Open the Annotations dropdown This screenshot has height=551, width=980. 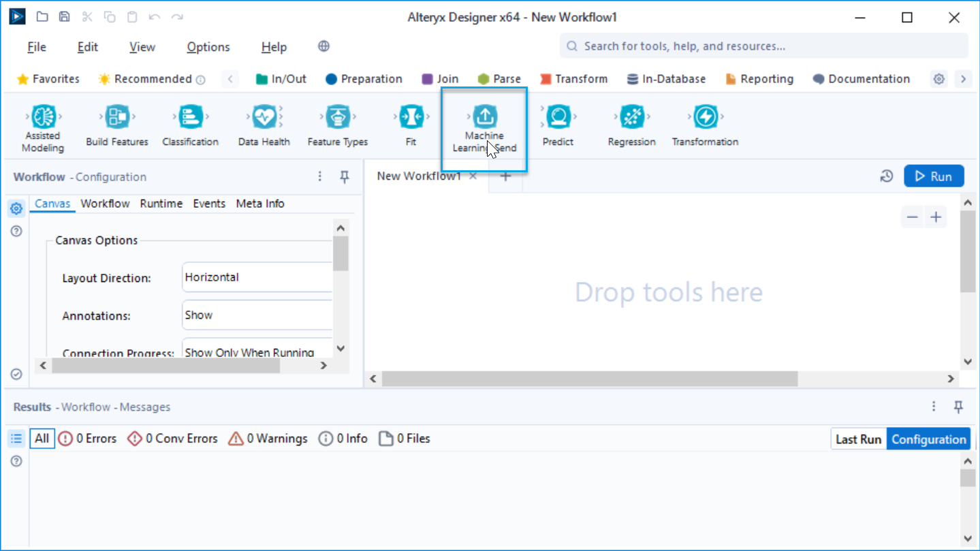(257, 315)
